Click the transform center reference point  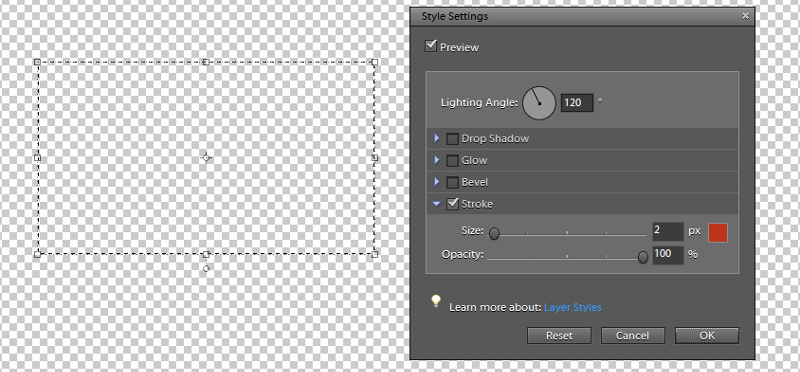pyautogui.click(x=206, y=158)
